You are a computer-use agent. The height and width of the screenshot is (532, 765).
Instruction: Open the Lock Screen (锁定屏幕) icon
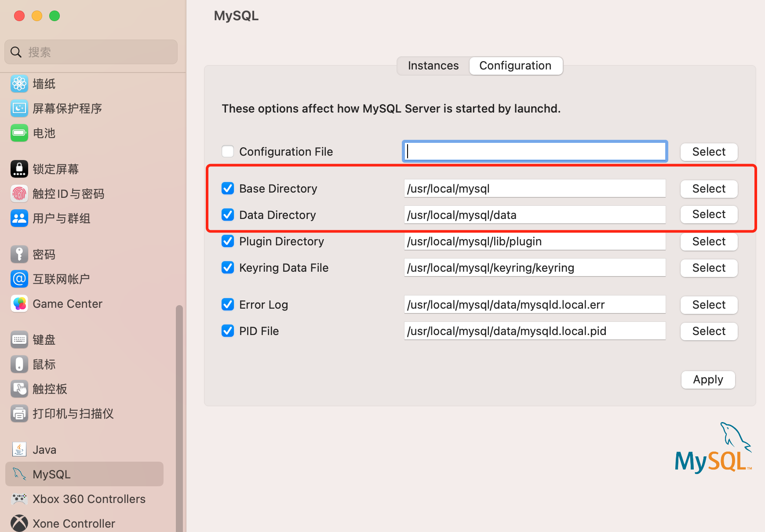click(x=19, y=169)
